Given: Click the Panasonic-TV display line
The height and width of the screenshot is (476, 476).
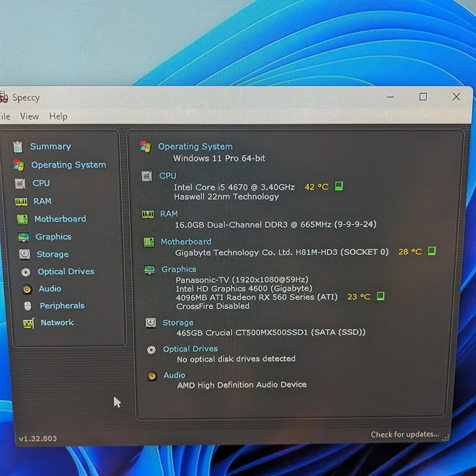Looking at the screenshot, I should [242, 280].
